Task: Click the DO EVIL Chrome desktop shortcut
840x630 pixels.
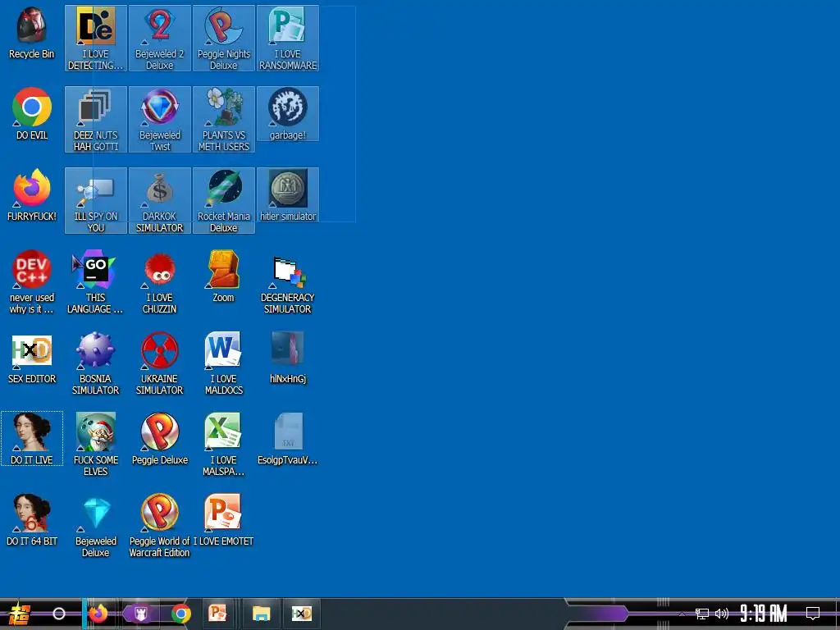Action: pos(32,114)
